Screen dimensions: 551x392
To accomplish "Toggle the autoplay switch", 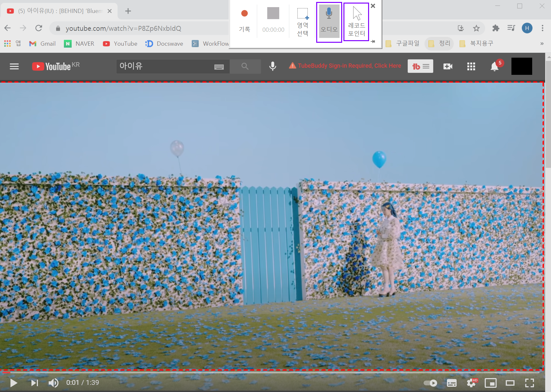I will coord(430,383).
